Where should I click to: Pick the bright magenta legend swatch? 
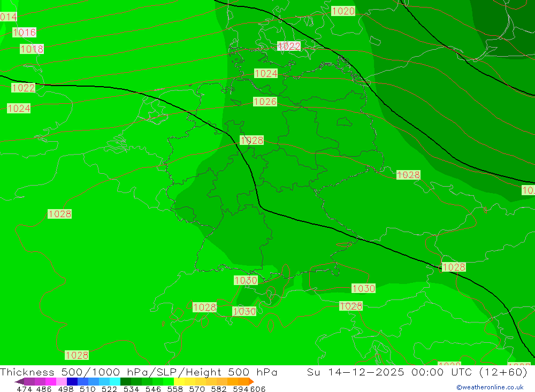(51, 381)
